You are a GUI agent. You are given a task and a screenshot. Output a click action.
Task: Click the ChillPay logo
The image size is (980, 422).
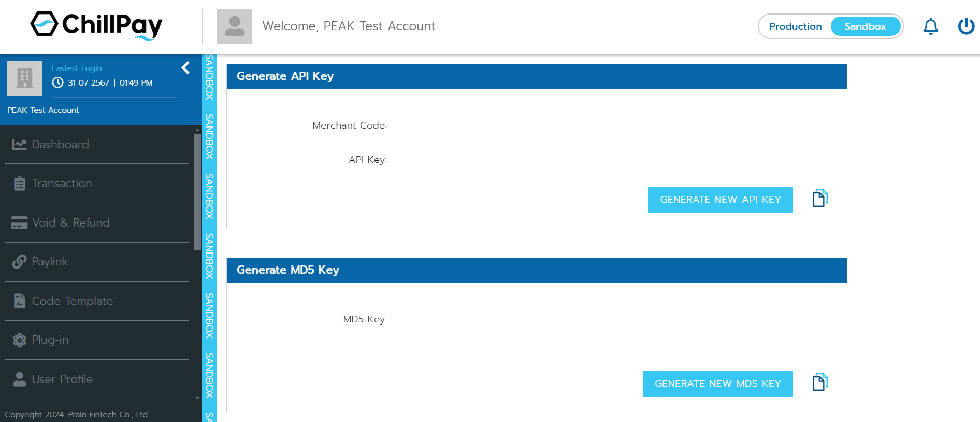pos(96,25)
